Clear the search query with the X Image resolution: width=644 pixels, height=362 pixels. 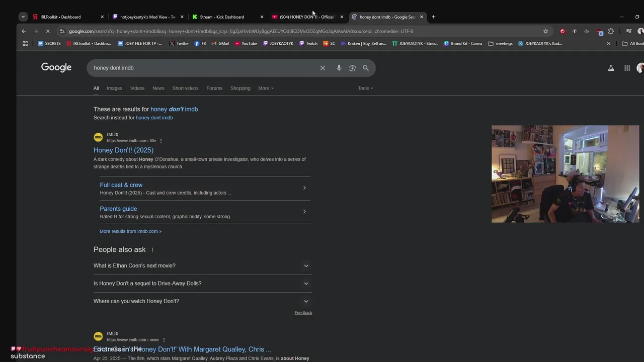(x=323, y=68)
